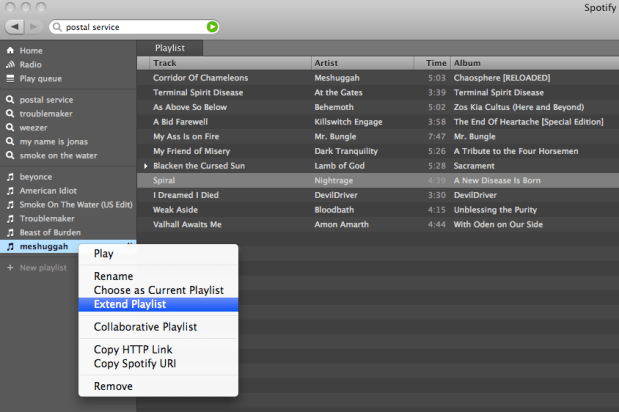Open album Chaosphere [RELOADED]
The image size is (619, 412).
click(x=502, y=78)
